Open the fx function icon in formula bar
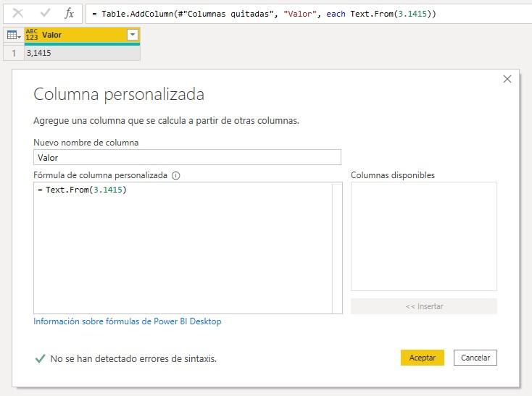 coord(69,13)
